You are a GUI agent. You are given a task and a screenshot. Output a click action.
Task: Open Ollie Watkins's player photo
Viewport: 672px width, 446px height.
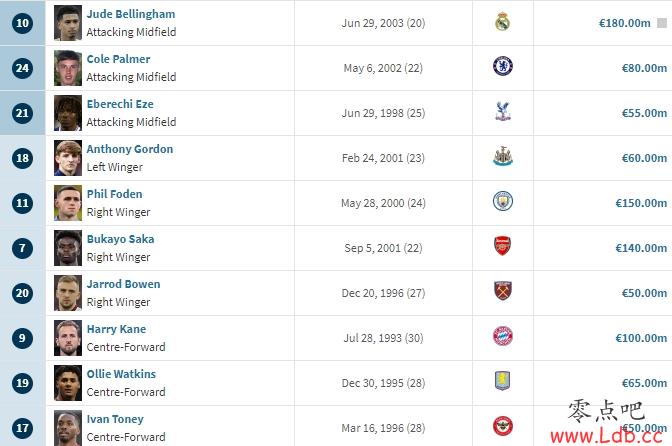click(68, 383)
